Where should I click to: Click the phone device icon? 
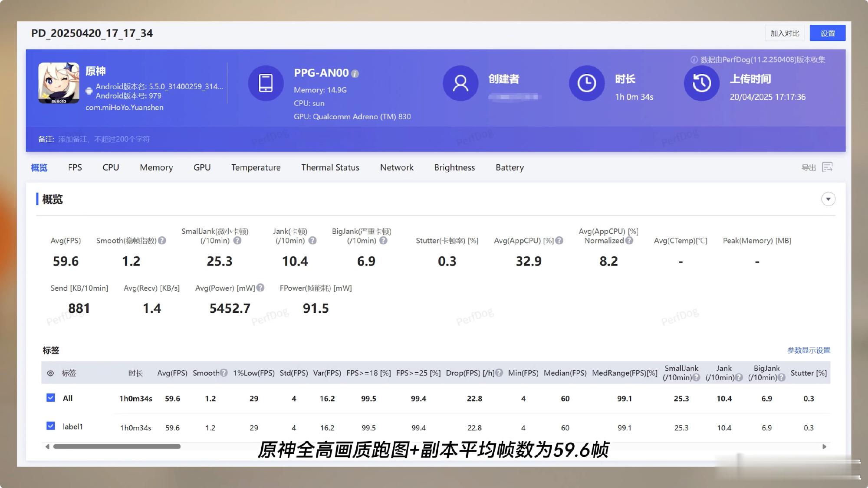click(266, 83)
